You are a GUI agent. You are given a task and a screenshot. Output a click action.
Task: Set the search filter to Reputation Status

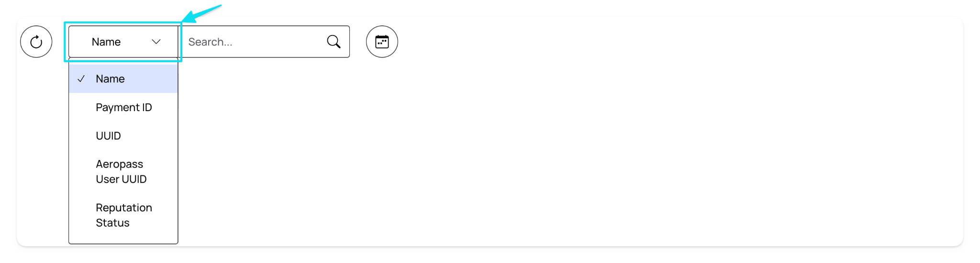[123, 215]
